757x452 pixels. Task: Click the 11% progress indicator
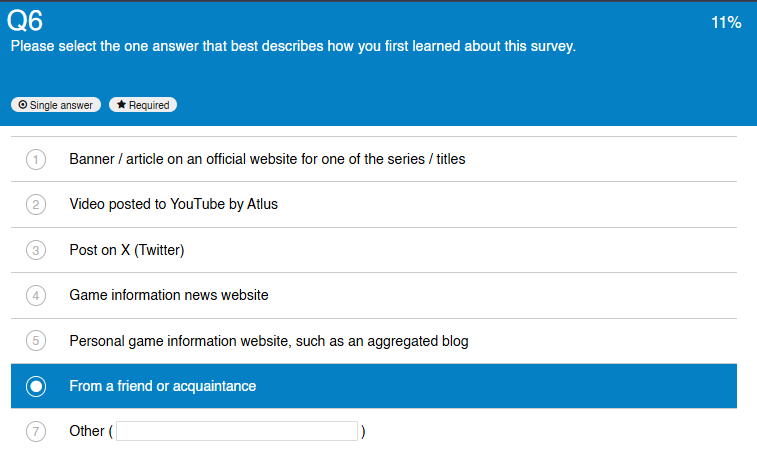pos(726,22)
